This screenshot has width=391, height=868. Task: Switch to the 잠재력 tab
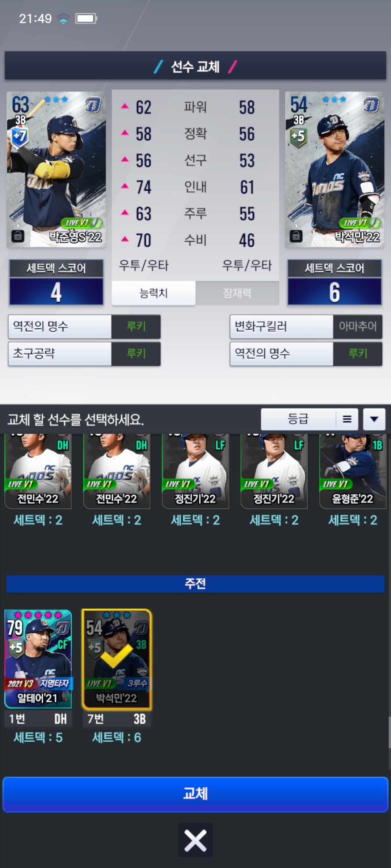point(237,293)
